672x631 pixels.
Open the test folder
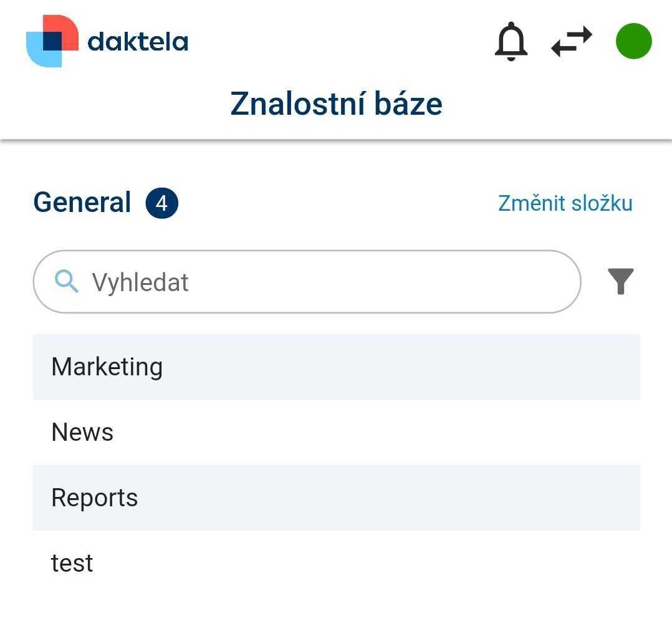tap(72, 562)
